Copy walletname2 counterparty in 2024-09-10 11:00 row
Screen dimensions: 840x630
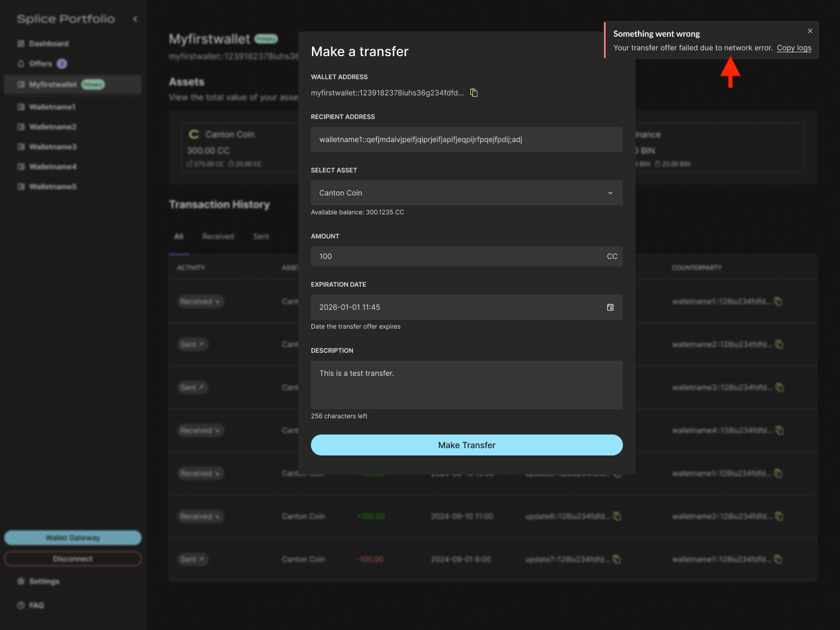[779, 516]
